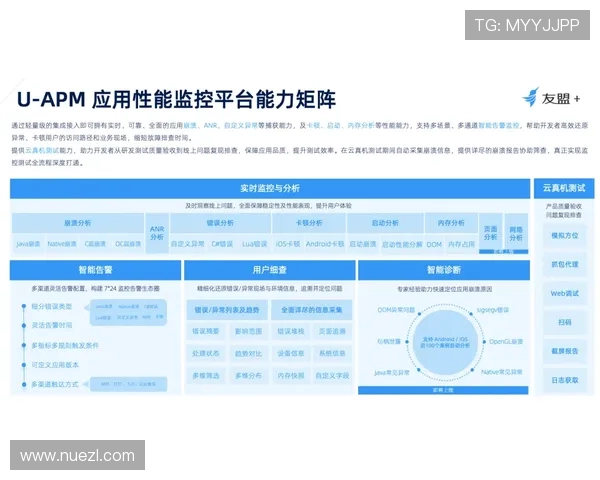The width and height of the screenshot is (600, 480).
Task: Click the Lua错误 cell
Action: pyautogui.click(x=254, y=244)
